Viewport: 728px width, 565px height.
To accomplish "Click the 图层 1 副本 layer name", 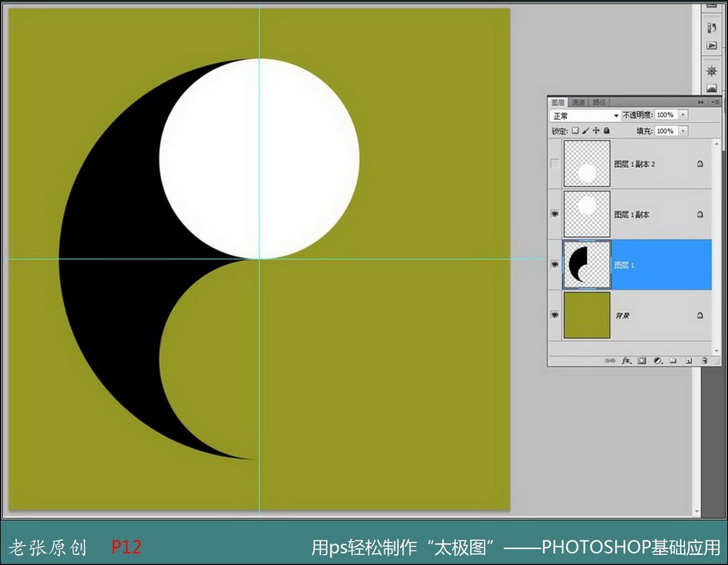I will 631,215.
